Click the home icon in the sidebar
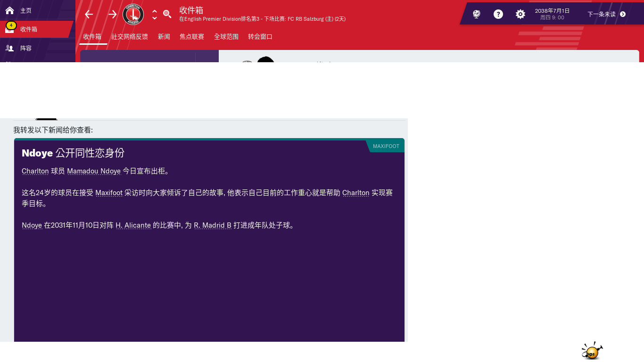The height and width of the screenshot is (362, 644). [x=9, y=10]
